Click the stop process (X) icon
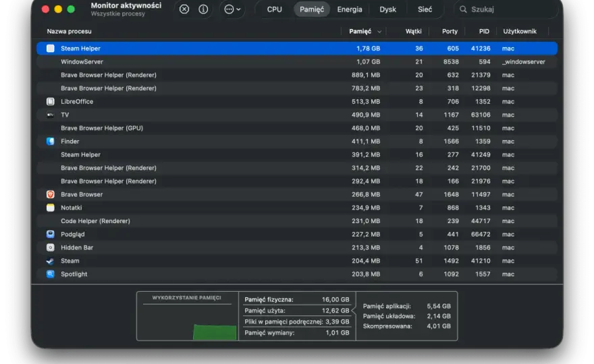 click(x=184, y=9)
